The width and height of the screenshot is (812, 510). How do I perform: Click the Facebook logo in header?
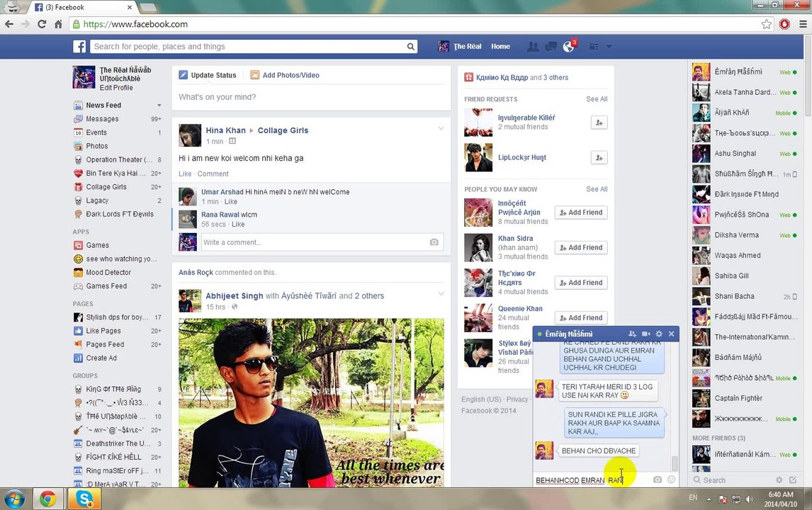tap(79, 47)
